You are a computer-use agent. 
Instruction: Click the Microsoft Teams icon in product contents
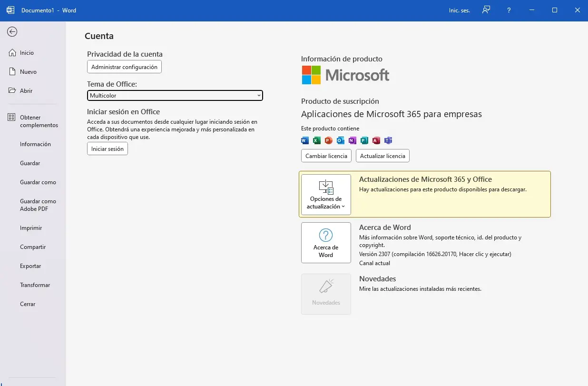(x=388, y=140)
